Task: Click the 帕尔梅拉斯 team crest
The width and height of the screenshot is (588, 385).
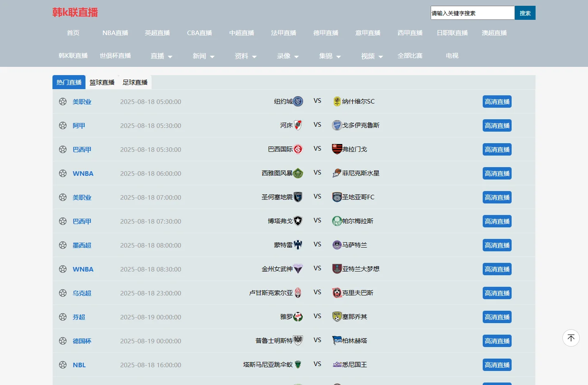Action: pos(337,221)
